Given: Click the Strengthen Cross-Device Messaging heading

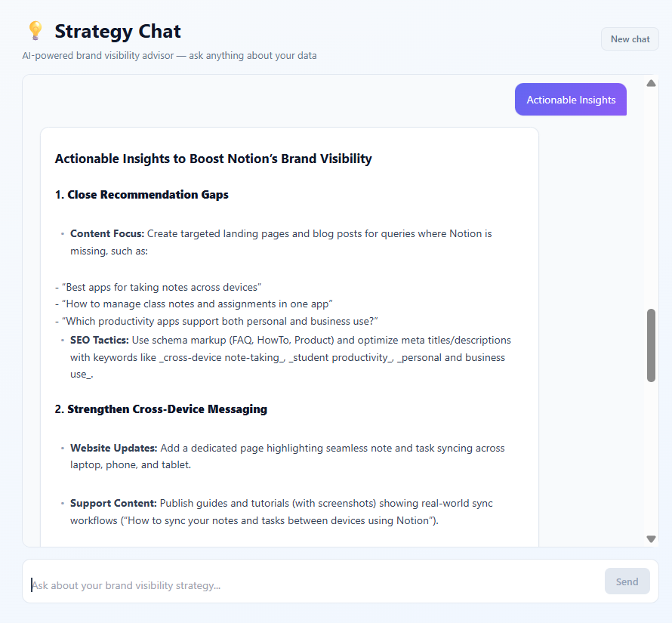Looking at the screenshot, I should click(161, 409).
